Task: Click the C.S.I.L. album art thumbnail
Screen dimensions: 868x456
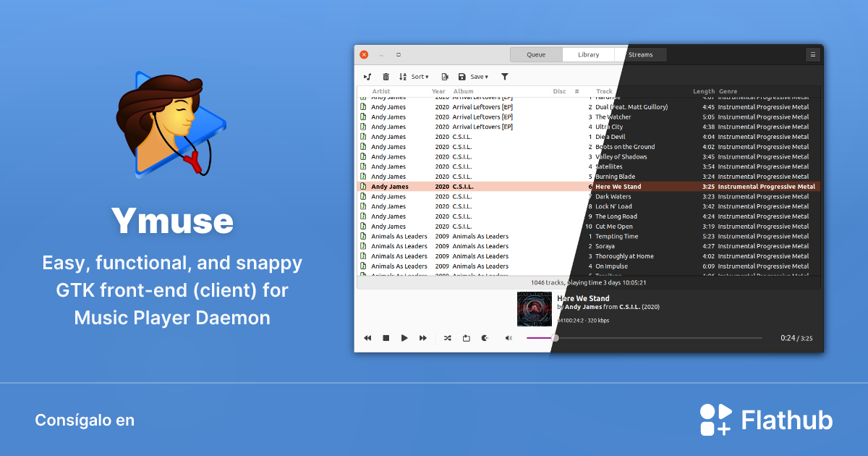Action: [x=535, y=308]
